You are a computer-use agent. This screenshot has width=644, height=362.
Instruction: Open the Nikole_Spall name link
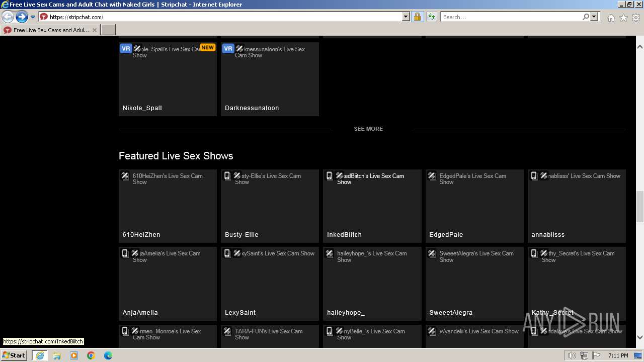[x=142, y=108]
